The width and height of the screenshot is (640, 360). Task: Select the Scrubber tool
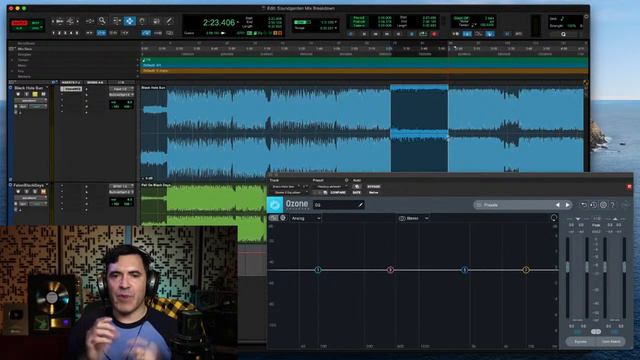coord(156,21)
